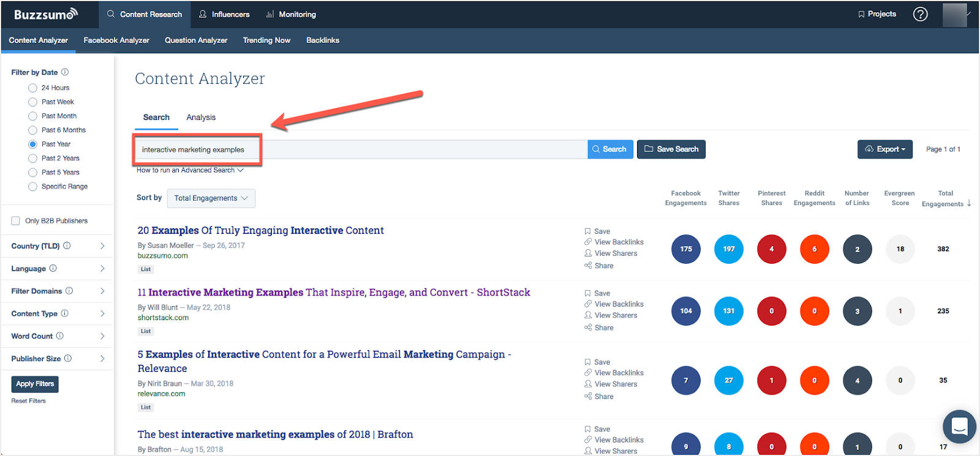Screen dimensions: 980x456
Task: Click Twitter shares circle showing 131
Action: (729, 311)
